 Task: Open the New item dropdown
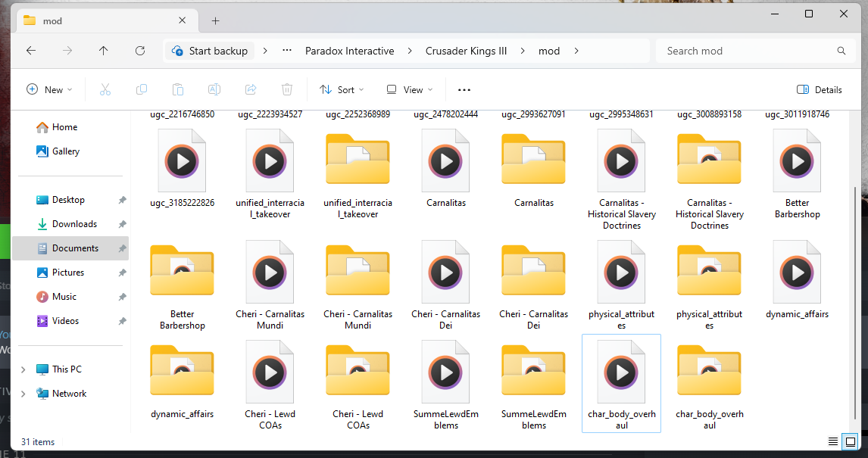(49, 89)
